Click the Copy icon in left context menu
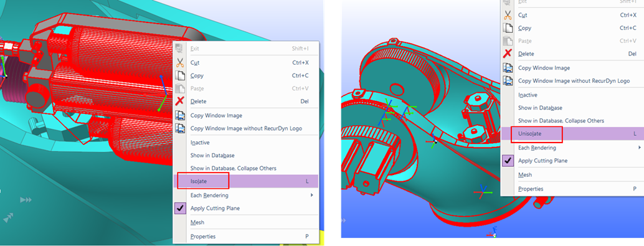 pyautogui.click(x=180, y=75)
